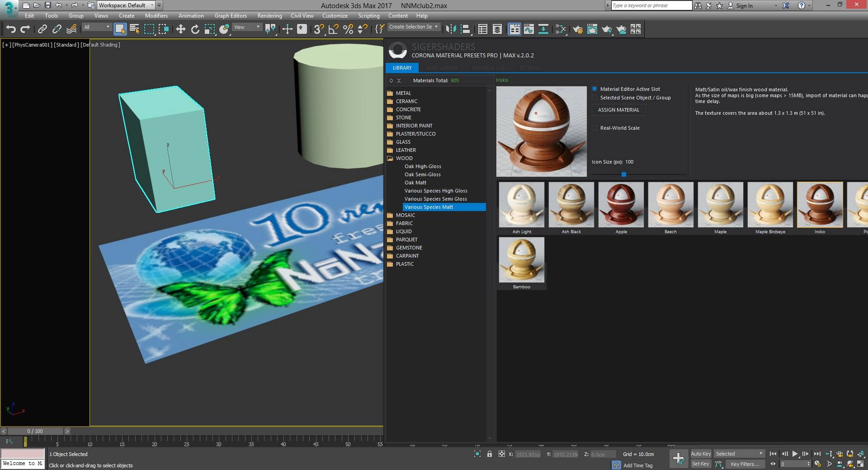Open the Graph Editors menu

(x=231, y=15)
